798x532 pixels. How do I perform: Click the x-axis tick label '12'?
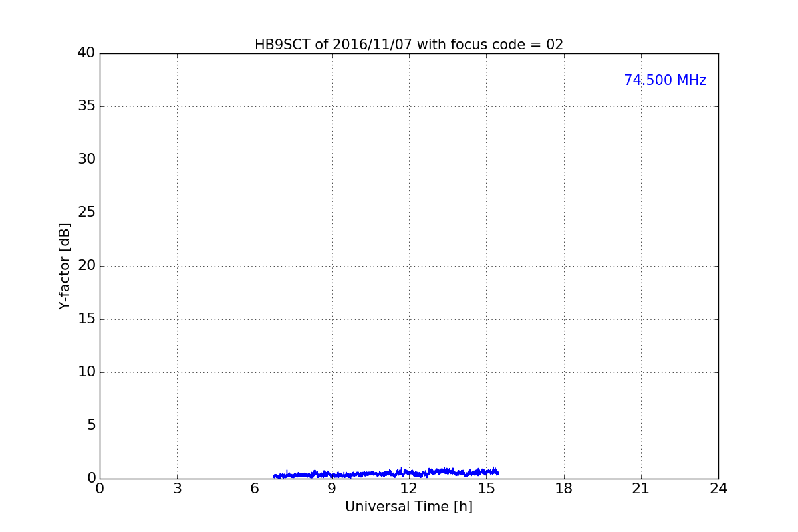[409, 489]
